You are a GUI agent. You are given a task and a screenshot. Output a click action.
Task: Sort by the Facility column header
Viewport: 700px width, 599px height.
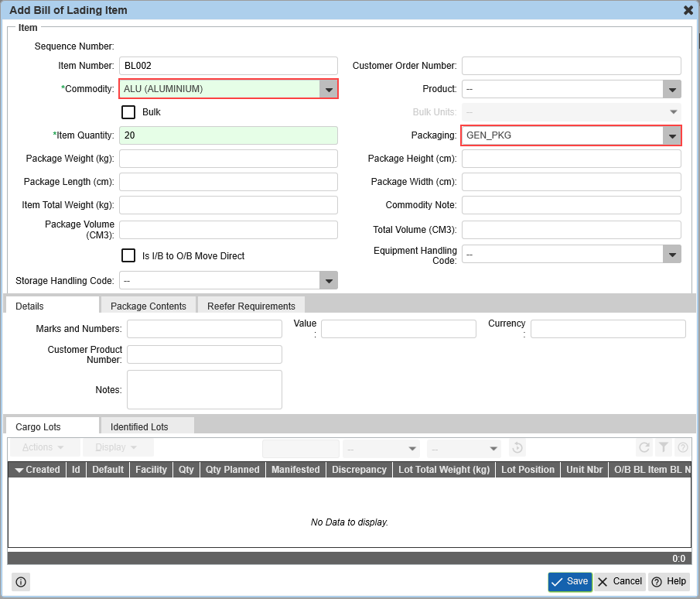click(152, 470)
